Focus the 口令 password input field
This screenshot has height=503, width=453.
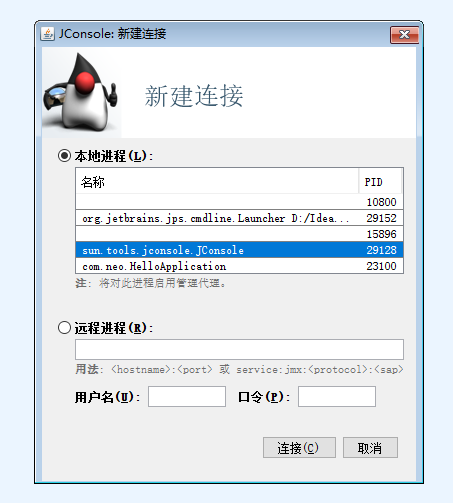click(x=337, y=396)
